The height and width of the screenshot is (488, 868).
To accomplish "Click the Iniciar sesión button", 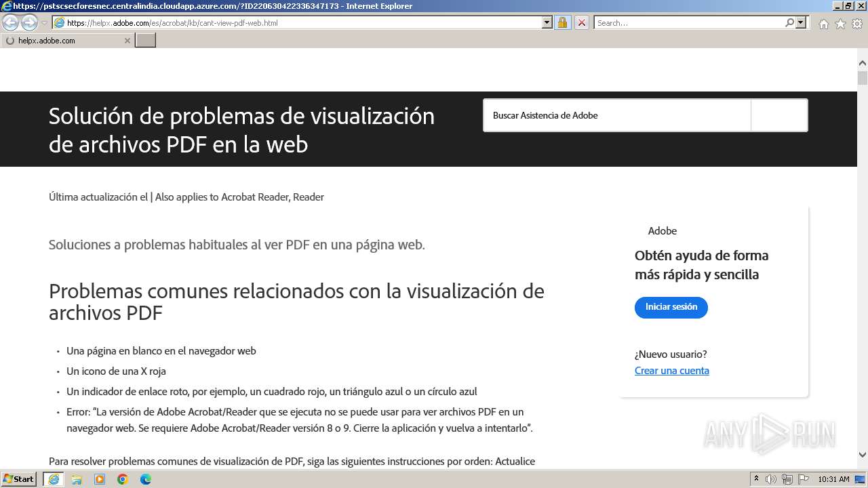I will pyautogui.click(x=671, y=307).
